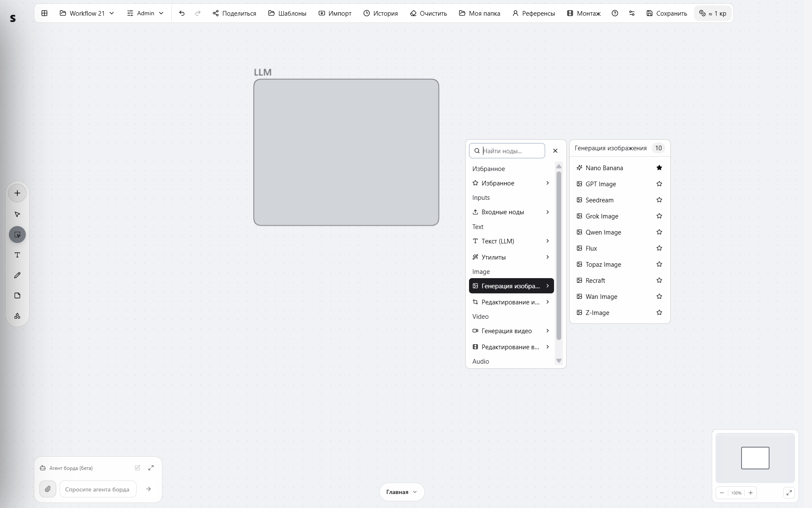812x508 pixels.
Task: Expand the Генерация видео submenu
Action: (511, 331)
